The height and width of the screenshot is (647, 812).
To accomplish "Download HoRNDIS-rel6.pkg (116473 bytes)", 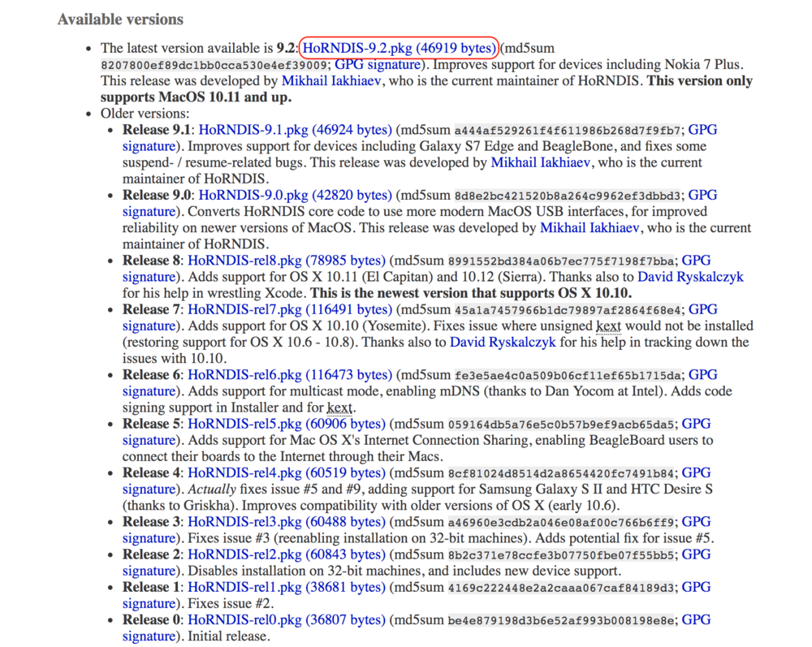I will coord(290,375).
